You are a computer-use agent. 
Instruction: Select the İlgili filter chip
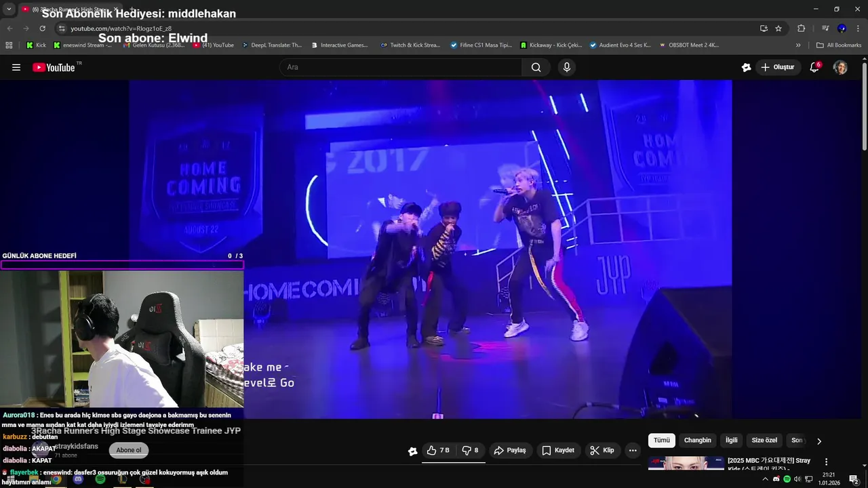(732, 441)
